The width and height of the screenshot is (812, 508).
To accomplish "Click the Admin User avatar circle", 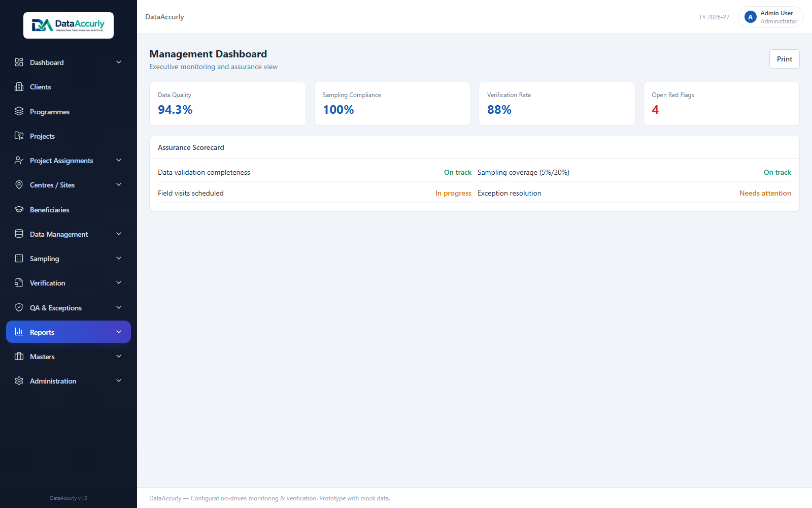I will click(x=751, y=17).
